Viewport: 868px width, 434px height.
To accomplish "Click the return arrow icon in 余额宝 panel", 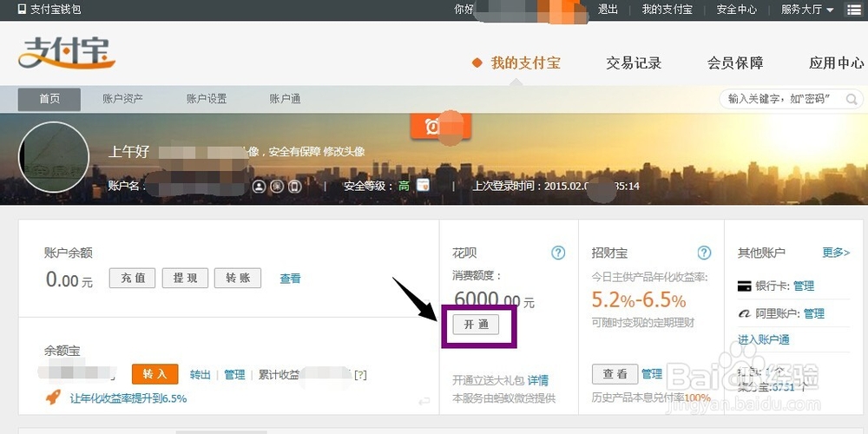I will pos(424,401).
